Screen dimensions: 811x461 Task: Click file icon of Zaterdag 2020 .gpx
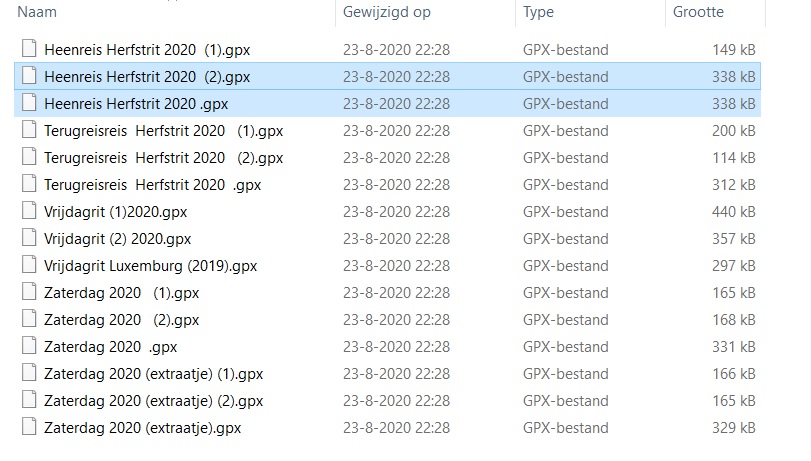[29, 345]
